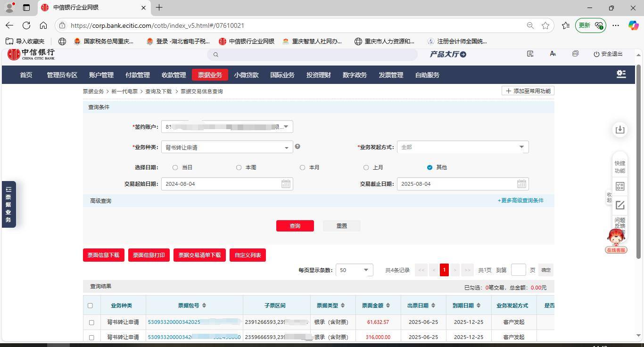Image resolution: width=644 pixels, height=347 pixels.
Task: Expand the 业务种类 dropdown
Action: click(x=286, y=148)
